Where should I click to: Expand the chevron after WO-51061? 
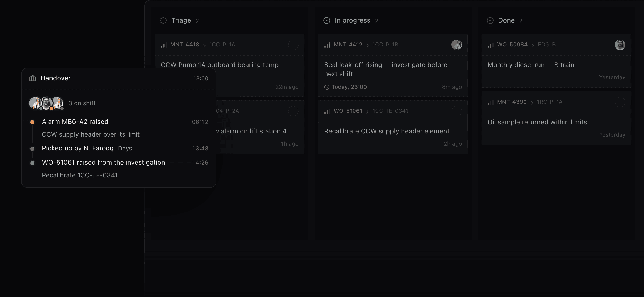tap(367, 112)
